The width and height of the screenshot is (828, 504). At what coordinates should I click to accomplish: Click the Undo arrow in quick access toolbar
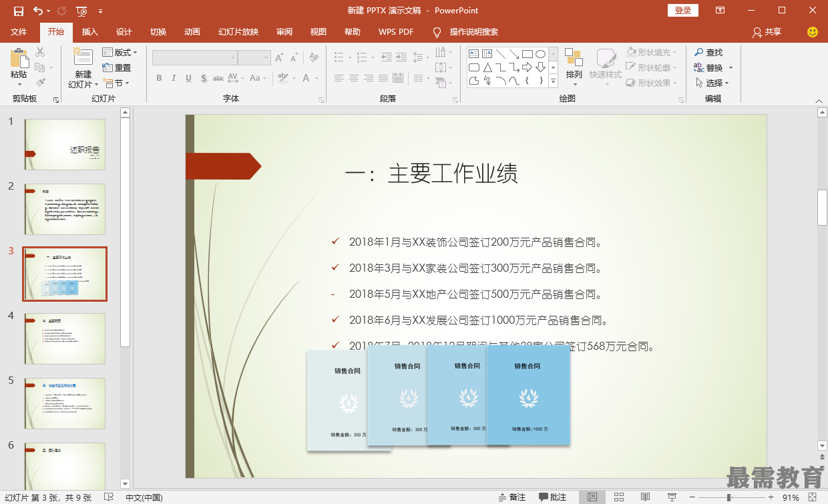pyautogui.click(x=37, y=11)
